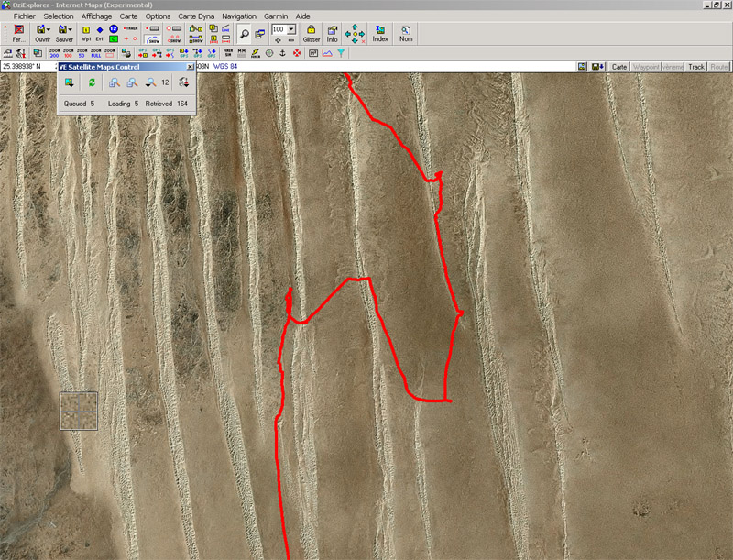Click the Line distance measuring tool icon

point(225,29)
